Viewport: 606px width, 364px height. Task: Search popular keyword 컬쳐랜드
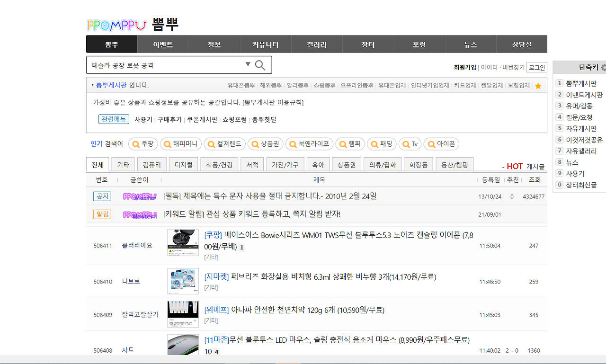[225, 144]
